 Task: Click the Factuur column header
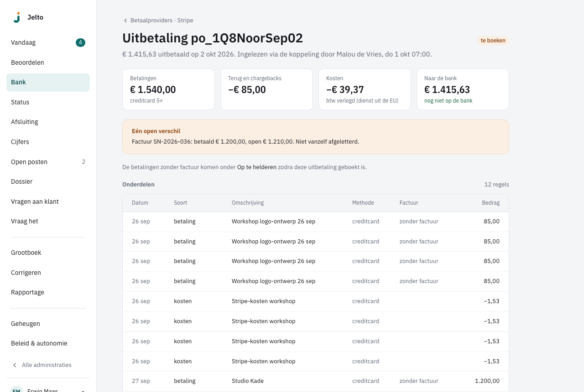[409, 203]
